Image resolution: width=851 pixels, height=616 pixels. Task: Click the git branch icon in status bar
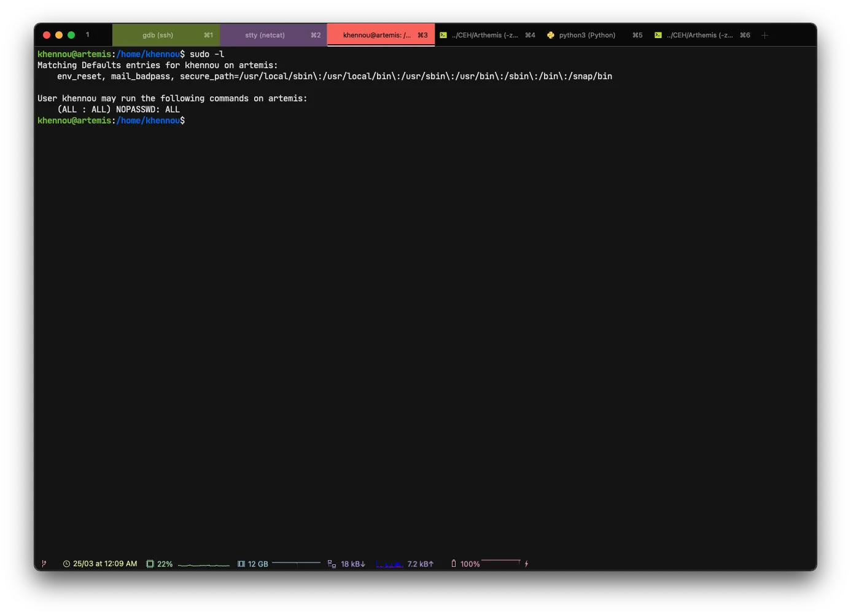coord(44,564)
